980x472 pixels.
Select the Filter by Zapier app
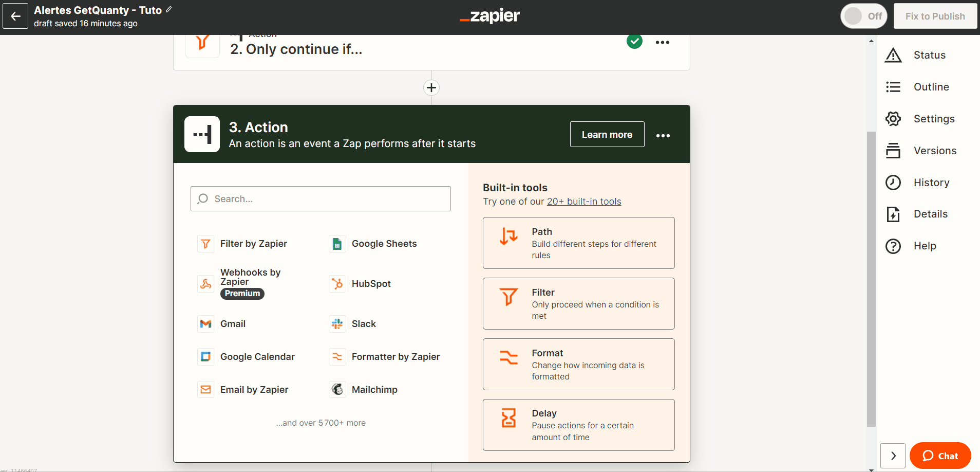(243, 244)
